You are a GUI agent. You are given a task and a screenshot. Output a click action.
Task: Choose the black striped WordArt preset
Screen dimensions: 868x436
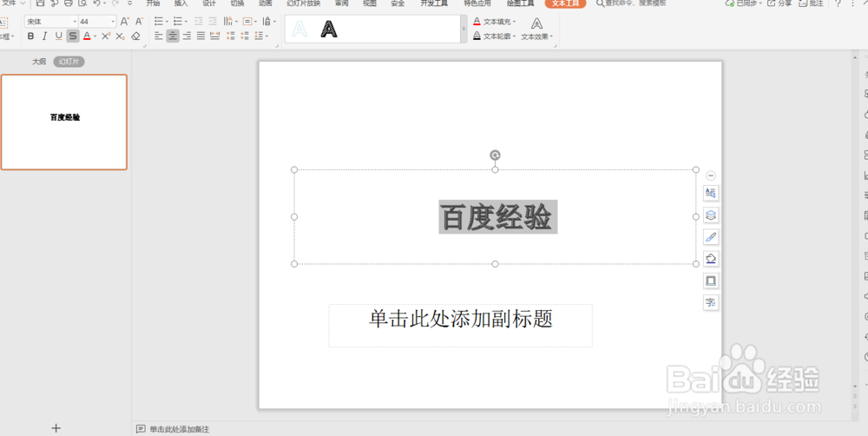tap(329, 29)
